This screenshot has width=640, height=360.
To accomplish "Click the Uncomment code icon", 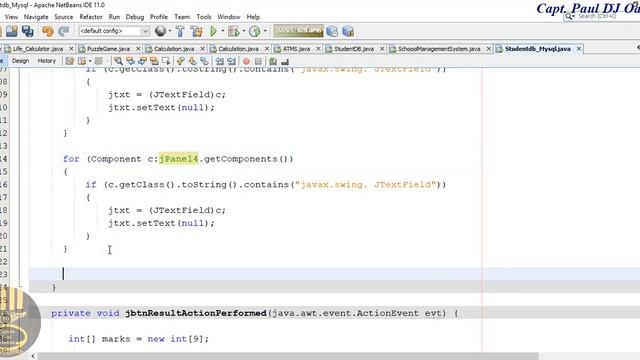I will [x=284, y=61].
